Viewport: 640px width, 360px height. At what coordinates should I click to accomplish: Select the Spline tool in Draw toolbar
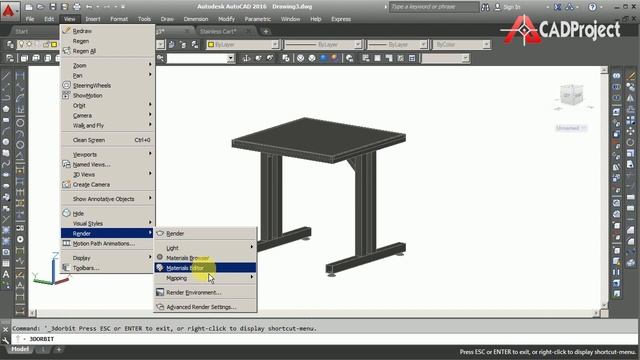pos(6,164)
